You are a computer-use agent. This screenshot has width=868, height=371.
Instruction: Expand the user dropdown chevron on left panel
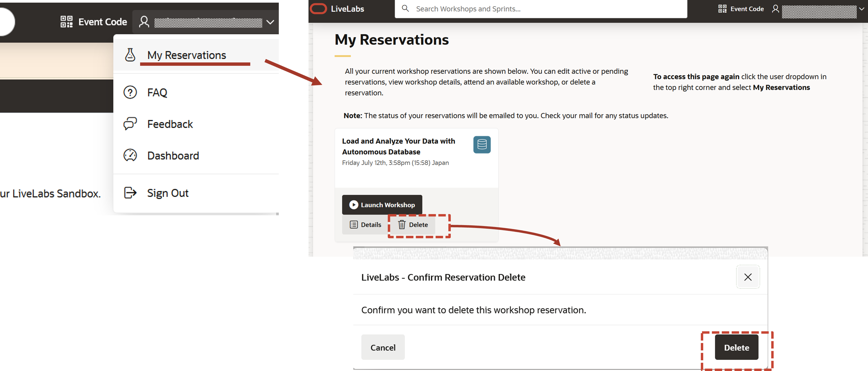tap(270, 22)
